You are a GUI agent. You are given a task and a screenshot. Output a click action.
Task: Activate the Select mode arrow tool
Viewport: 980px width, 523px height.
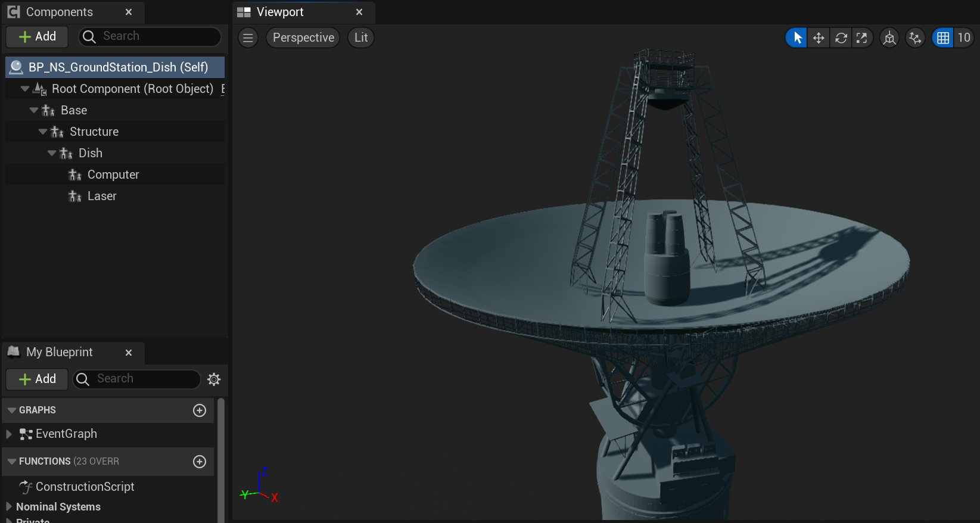tap(797, 38)
